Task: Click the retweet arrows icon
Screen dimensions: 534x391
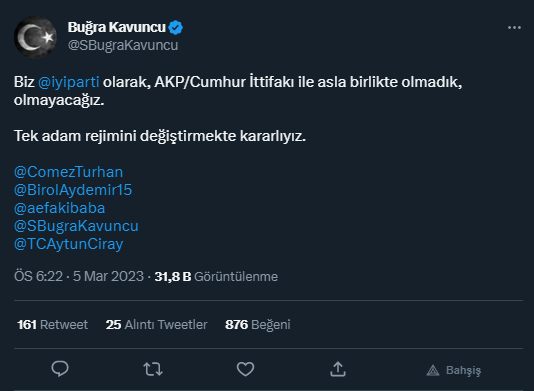Action: point(153,369)
